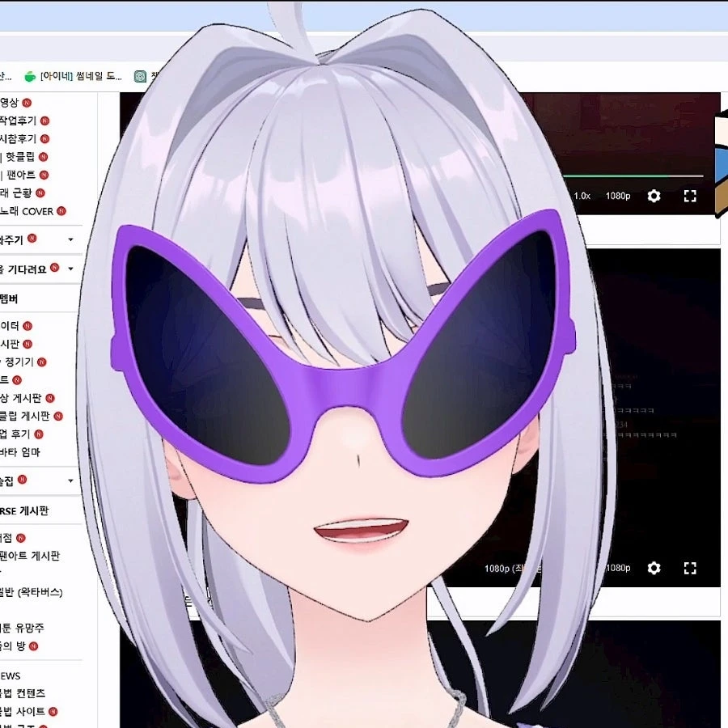The height and width of the screenshot is (728, 728).
Task: Open the 노래 COVER board
Action: pyautogui.click(x=27, y=211)
